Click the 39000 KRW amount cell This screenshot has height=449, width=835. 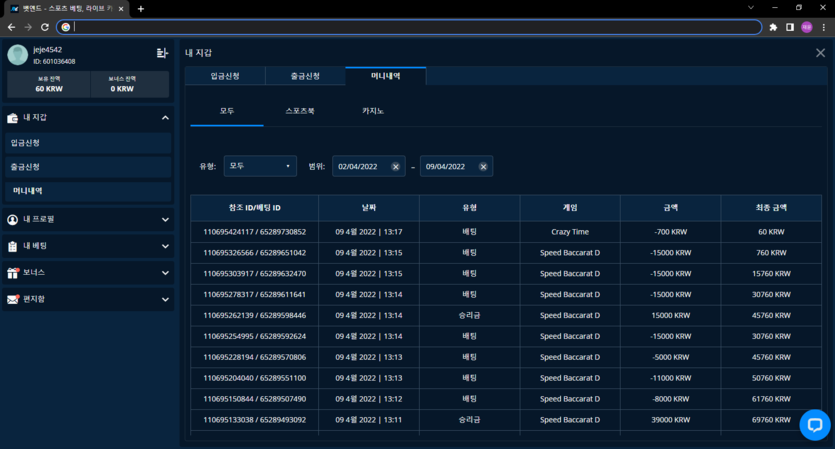pyautogui.click(x=670, y=420)
